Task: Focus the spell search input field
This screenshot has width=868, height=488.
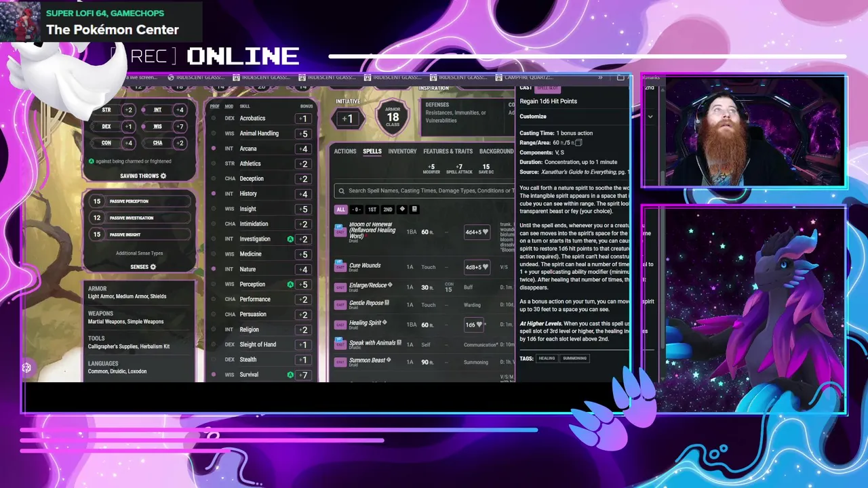Action: [x=425, y=191]
